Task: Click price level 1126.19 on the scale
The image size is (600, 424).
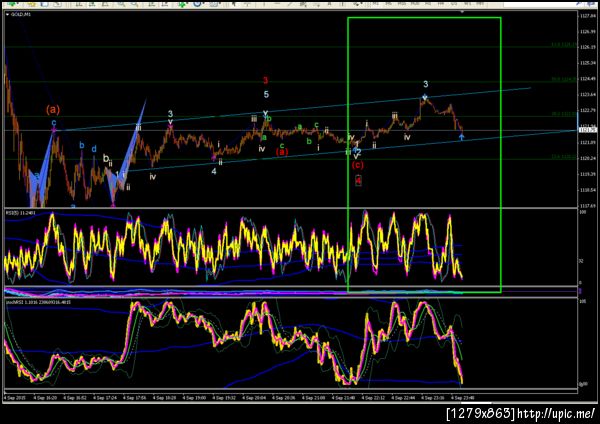Action: (x=588, y=47)
